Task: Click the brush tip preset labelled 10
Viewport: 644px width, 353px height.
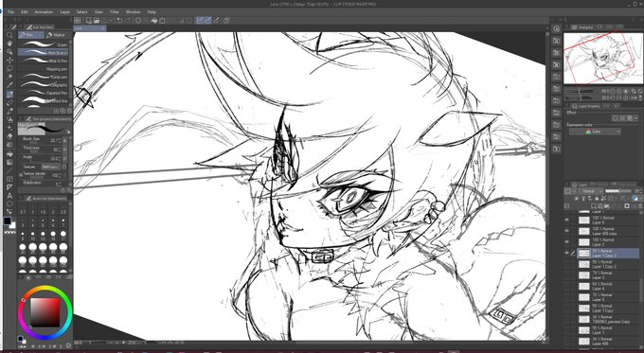Action: [x=33, y=236]
